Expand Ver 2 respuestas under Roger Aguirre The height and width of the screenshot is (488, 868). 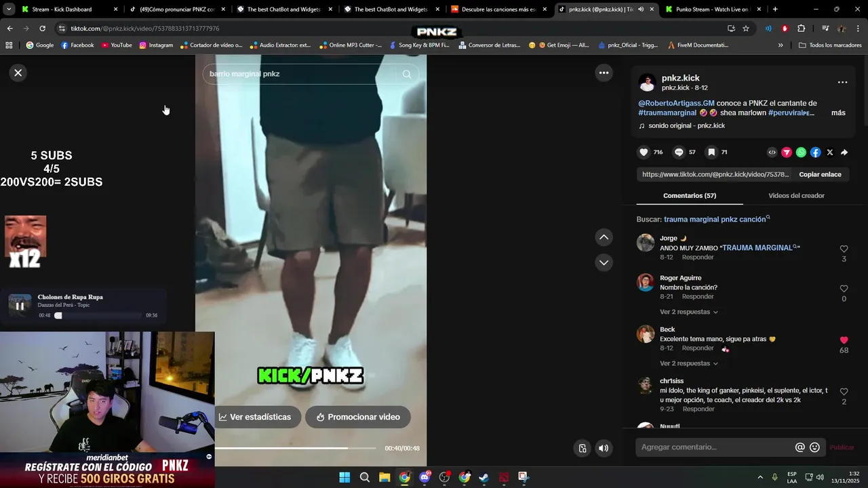point(689,312)
